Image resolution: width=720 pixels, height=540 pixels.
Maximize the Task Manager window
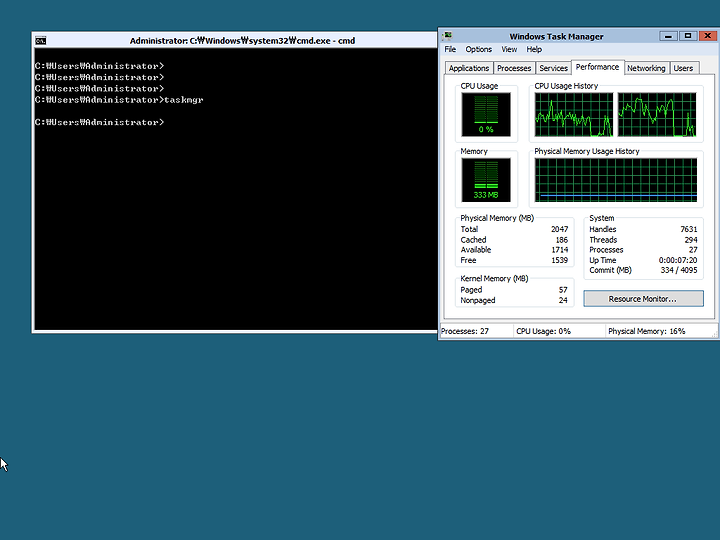tap(688, 36)
